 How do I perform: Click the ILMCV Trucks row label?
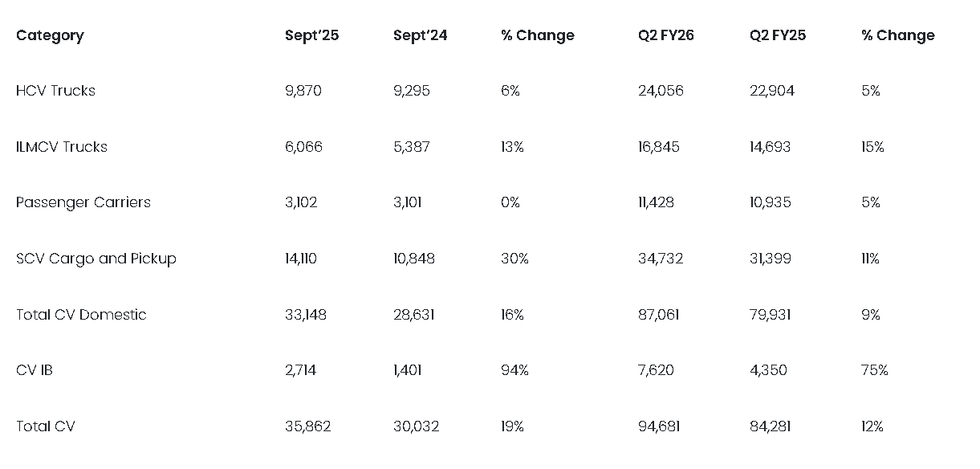61,147
